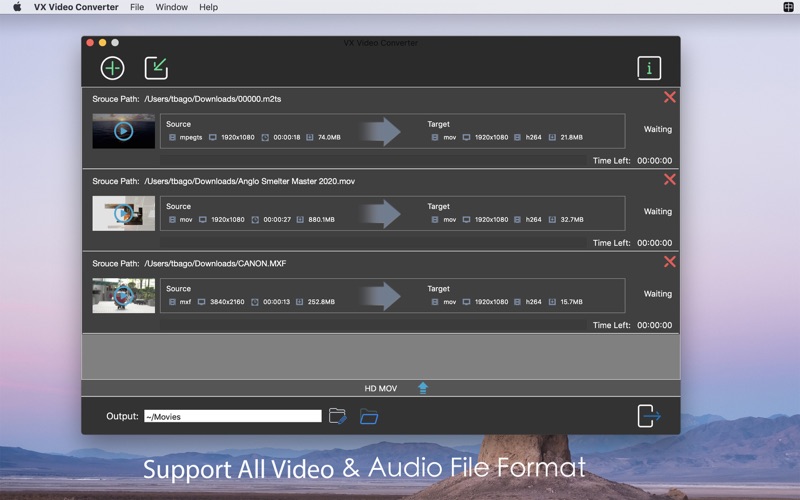Click the 880.1MB source size value
The width and height of the screenshot is (800, 500).
pos(321,219)
